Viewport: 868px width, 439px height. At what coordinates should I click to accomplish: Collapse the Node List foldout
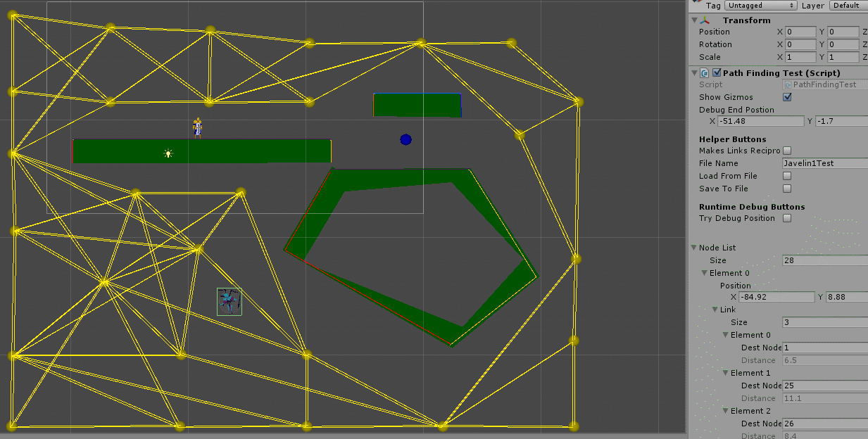point(694,248)
